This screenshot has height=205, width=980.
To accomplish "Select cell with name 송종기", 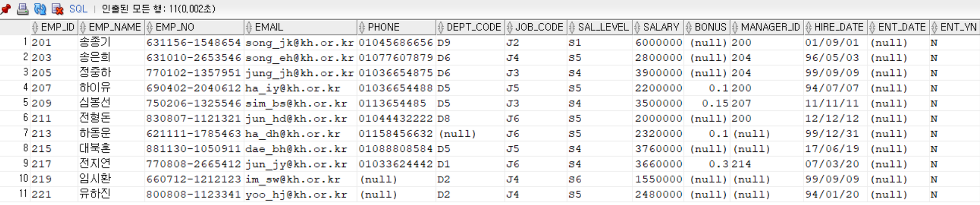I will point(111,43).
